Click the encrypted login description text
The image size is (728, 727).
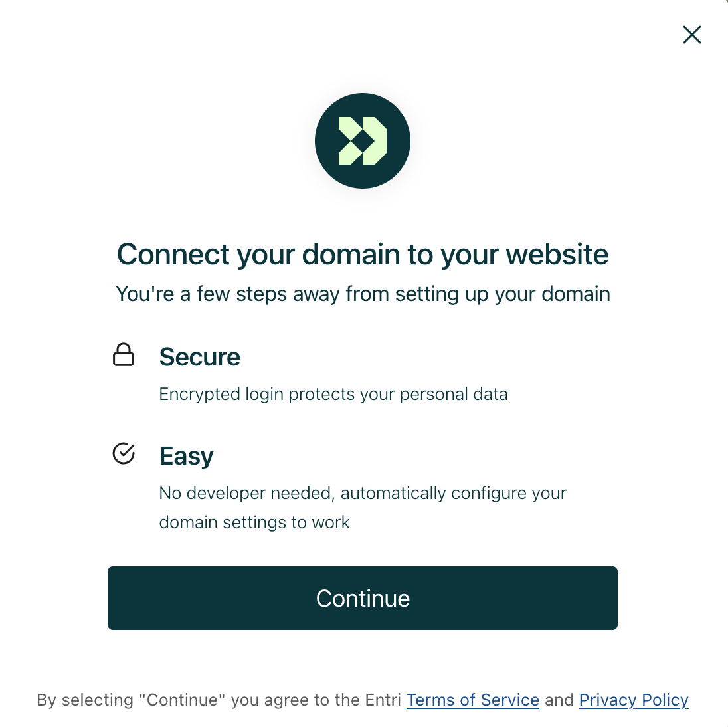tap(333, 393)
